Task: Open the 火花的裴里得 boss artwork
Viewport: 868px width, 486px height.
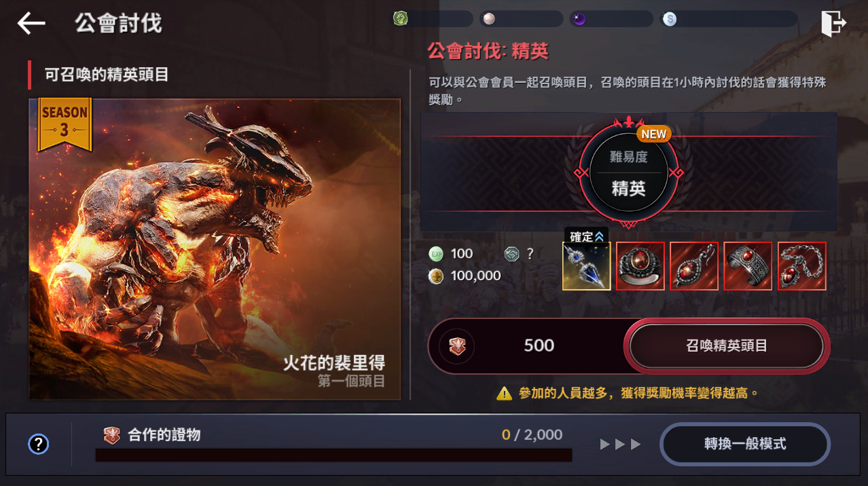Action: tap(215, 249)
